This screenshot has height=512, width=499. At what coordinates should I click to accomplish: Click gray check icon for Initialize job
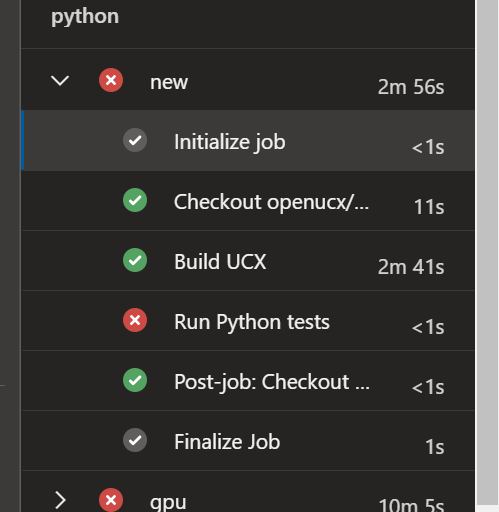(x=135, y=140)
